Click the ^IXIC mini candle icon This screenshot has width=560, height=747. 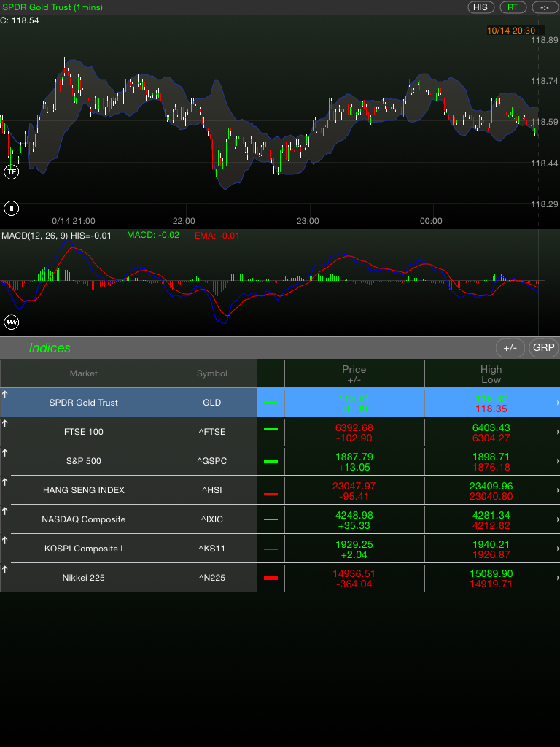pos(271,519)
